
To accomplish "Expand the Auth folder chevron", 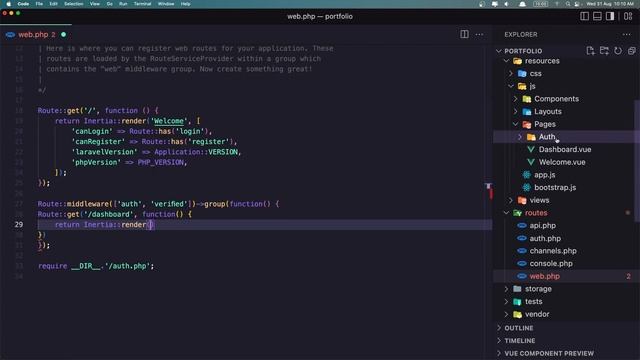I will pos(520,137).
